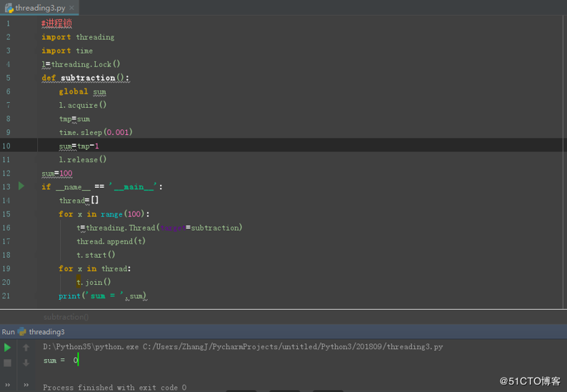Click the 'tmp=sum' line
567x392 pixels.
[74, 119]
